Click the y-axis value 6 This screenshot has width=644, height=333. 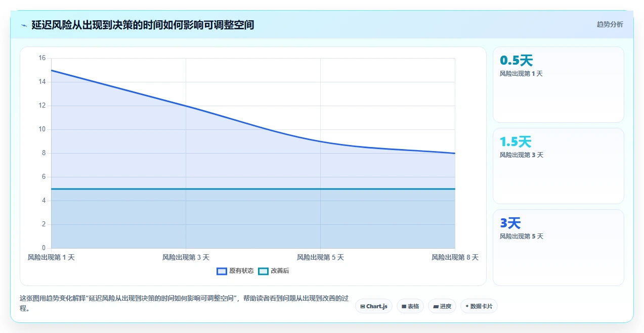coord(44,177)
